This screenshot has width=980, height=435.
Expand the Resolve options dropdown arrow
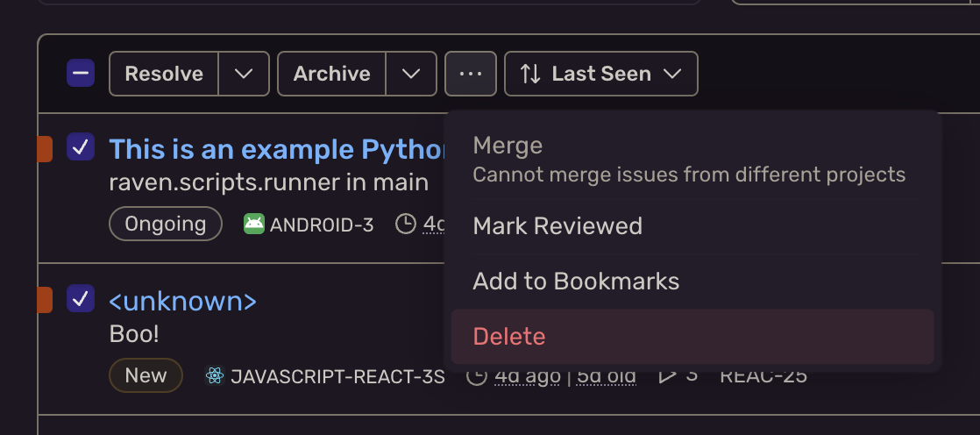coord(244,74)
